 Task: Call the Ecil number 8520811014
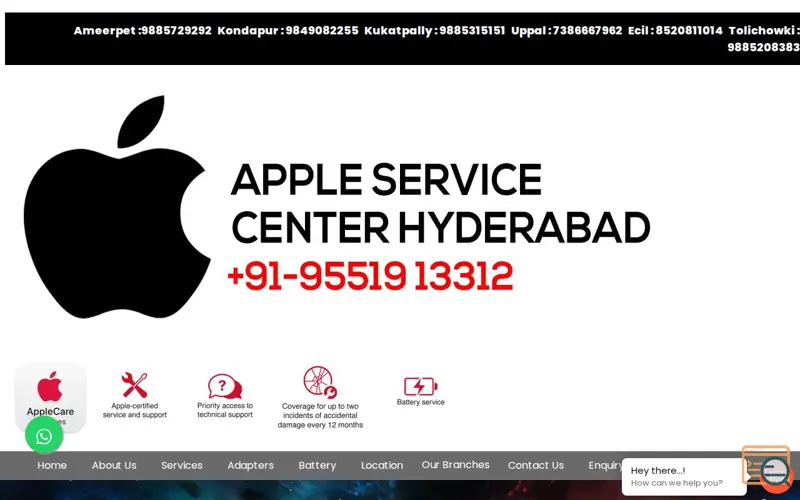pyautogui.click(x=689, y=31)
